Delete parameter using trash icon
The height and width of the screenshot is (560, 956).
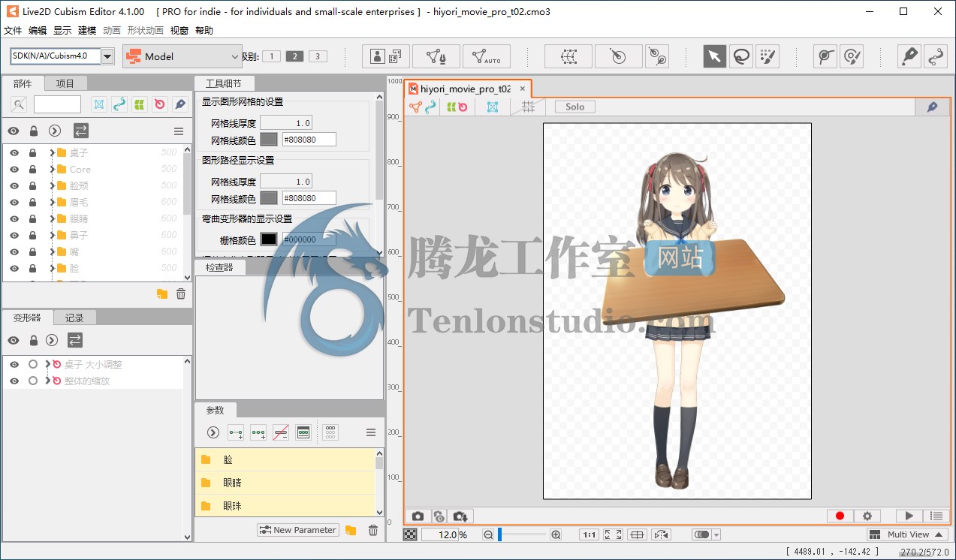click(373, 530)
